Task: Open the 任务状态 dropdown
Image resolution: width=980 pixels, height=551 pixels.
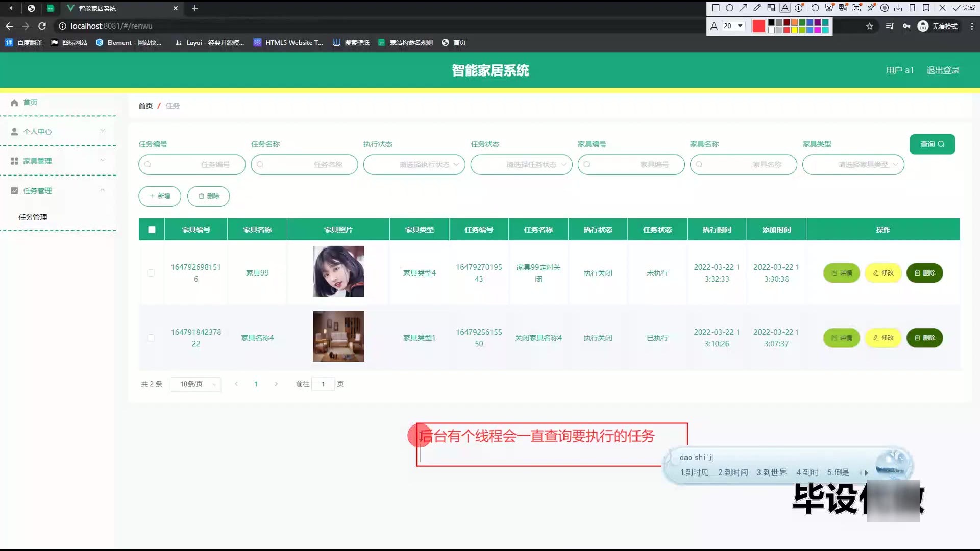Action: [521, 164]
